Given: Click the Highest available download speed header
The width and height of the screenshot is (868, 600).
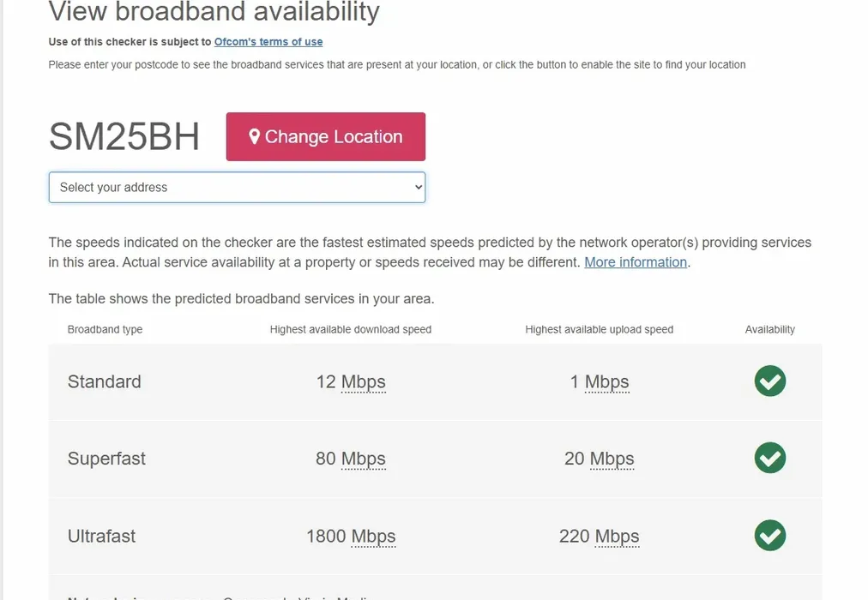Looking at the screenshot, I should click(350, 329).
